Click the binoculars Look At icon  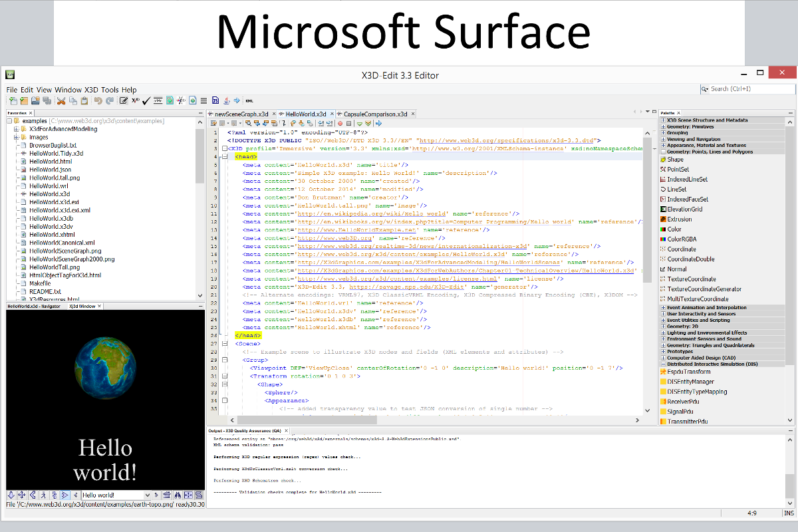pos(178,495)
